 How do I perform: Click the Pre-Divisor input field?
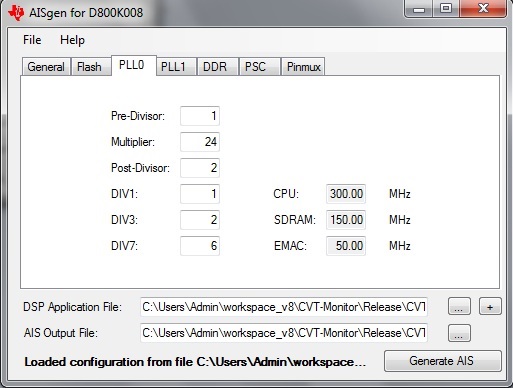[x=200, y=116]
